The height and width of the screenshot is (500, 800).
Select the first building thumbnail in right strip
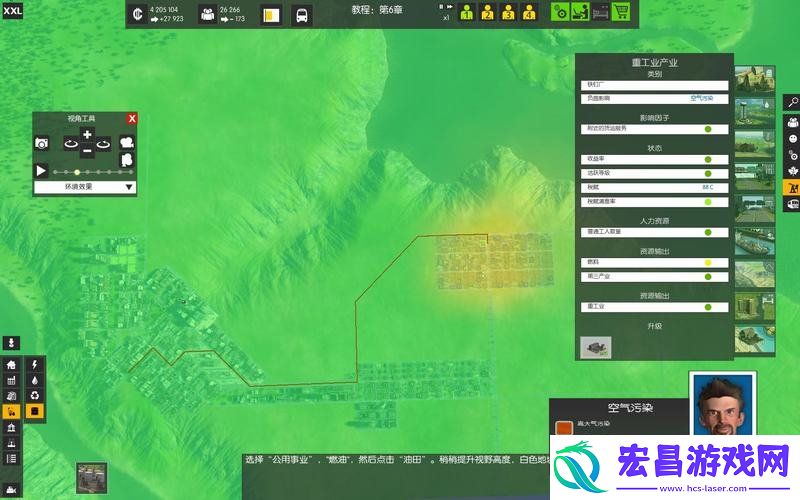[x=755, y=79]
